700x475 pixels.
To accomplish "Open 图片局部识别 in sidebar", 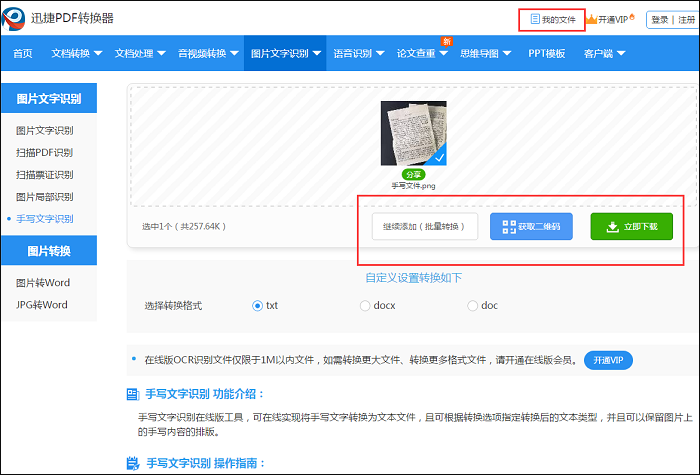I will [45, 197].
